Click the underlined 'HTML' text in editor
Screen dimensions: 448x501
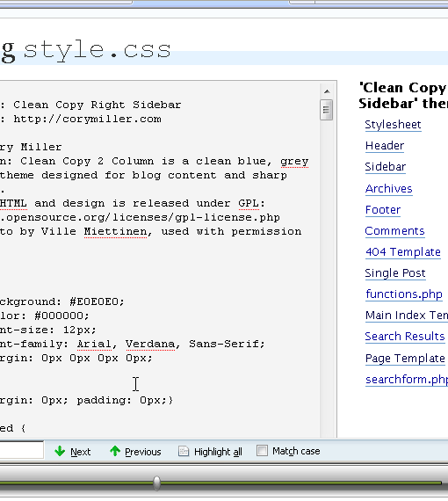[13, 204]
